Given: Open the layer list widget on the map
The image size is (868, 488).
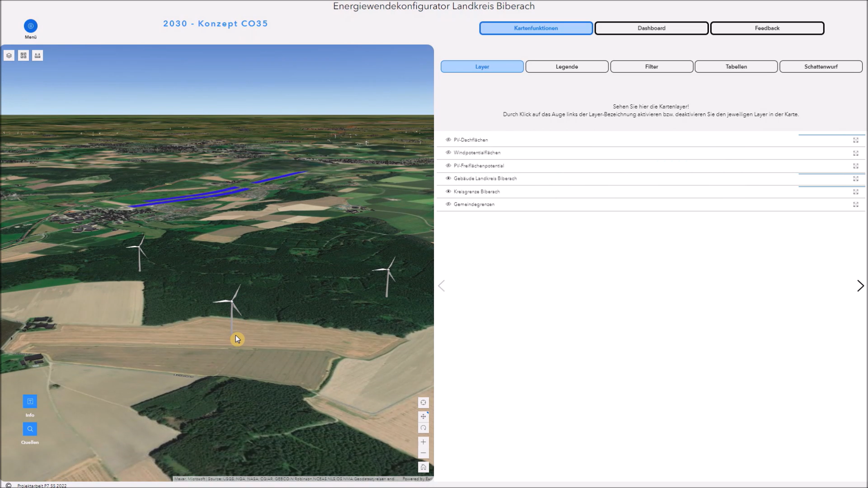Looking at the screenshot, I should (9, 56).
